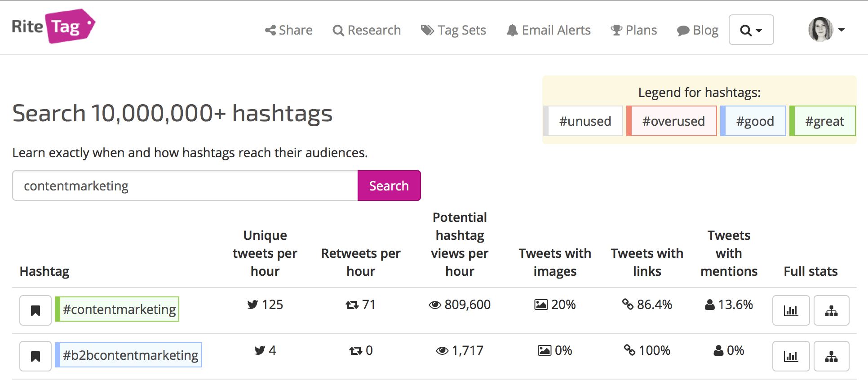The height and width of the screenshot is (380, 868).
Task: Open hierarchy view for #contentmarketing
Action: click(831, 310)
